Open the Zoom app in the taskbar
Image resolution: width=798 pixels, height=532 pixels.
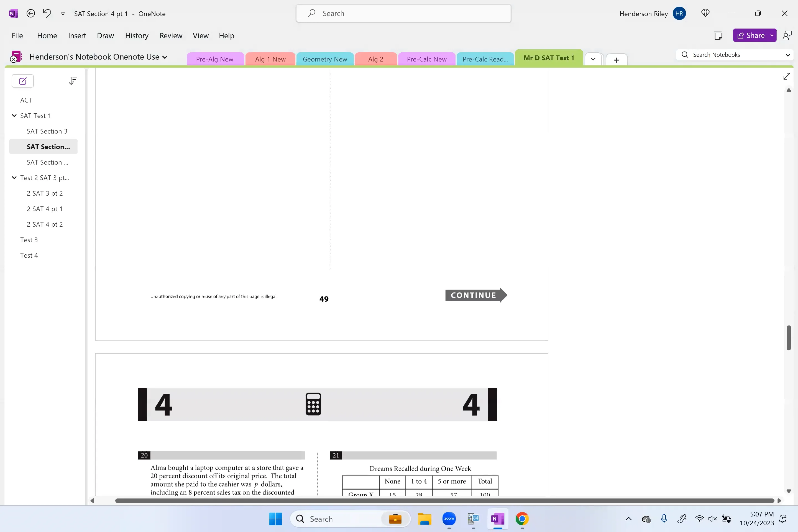point(449,519)
